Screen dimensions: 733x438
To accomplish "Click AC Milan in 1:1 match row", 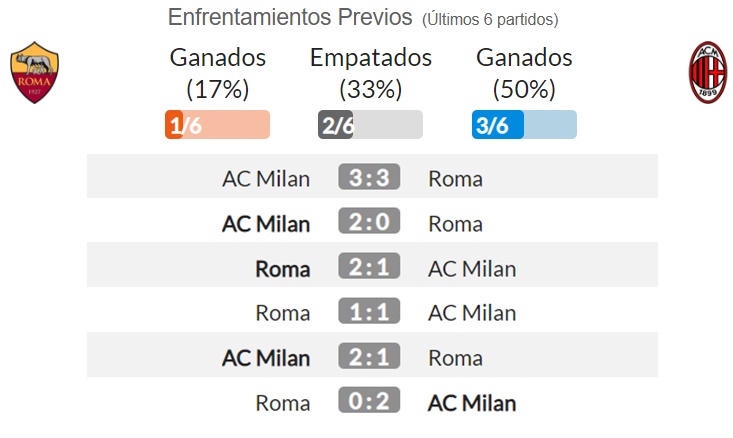I will pos(472,313).
